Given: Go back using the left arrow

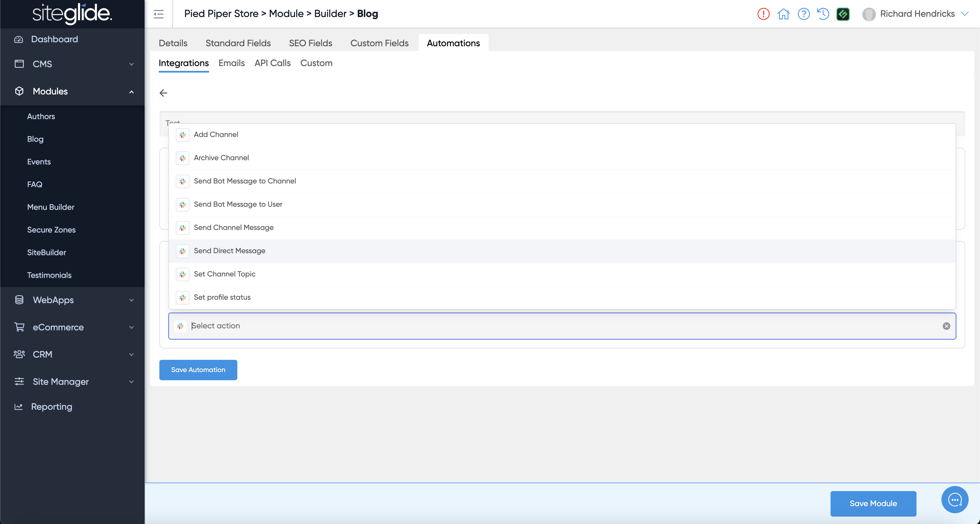Looking at the screenshot, I should pos(163,93).
